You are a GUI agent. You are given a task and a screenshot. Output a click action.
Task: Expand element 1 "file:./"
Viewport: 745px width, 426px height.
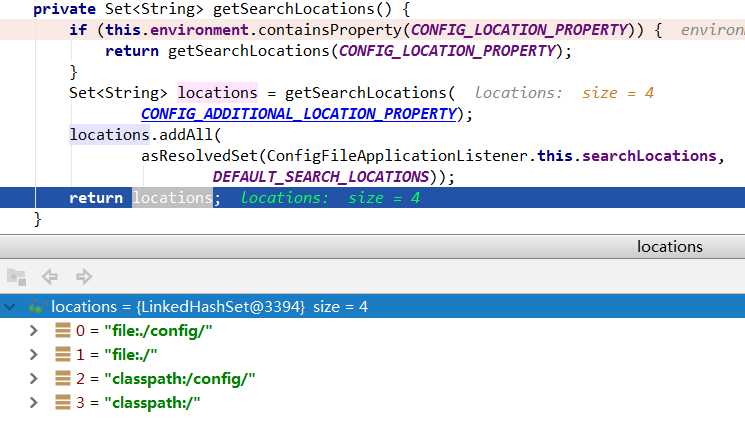click(x=34, y=354)
